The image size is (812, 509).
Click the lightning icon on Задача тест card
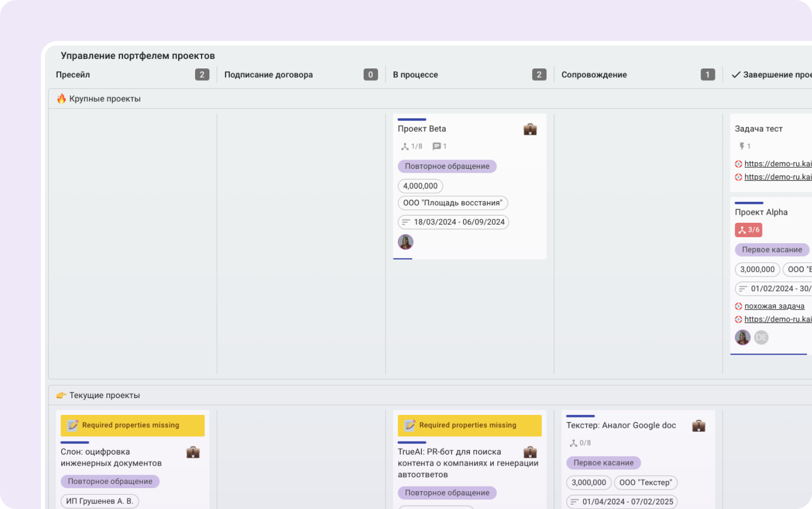742,147
